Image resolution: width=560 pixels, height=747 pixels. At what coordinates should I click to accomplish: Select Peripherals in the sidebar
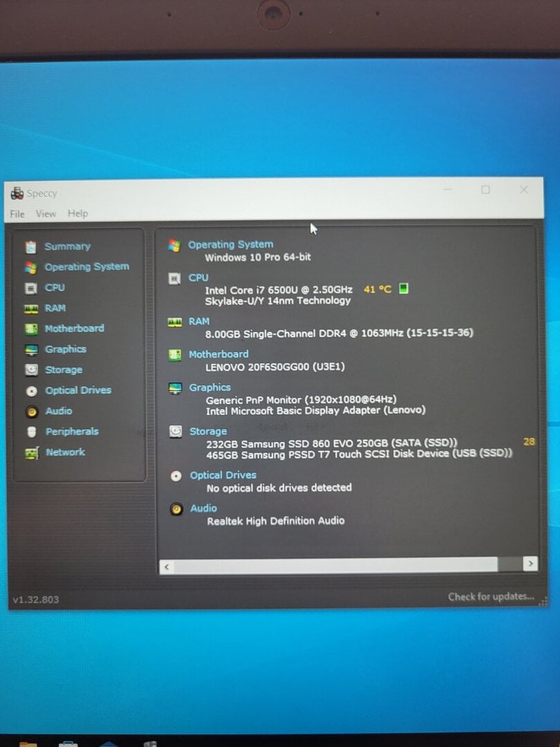(72, 431)
